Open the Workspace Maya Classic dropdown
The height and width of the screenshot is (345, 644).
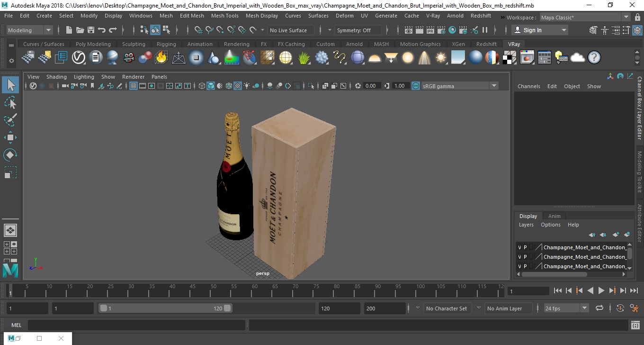click(x=585, y=18)
